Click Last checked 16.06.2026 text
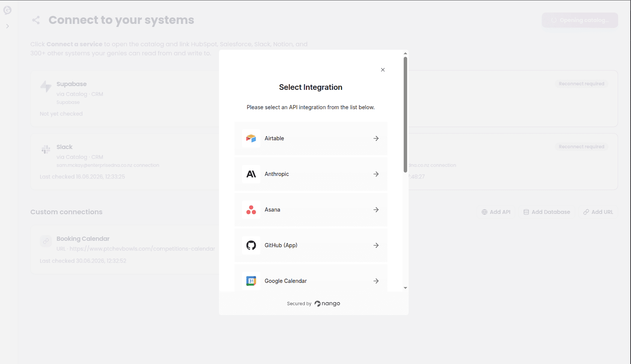 coord(82,177)
